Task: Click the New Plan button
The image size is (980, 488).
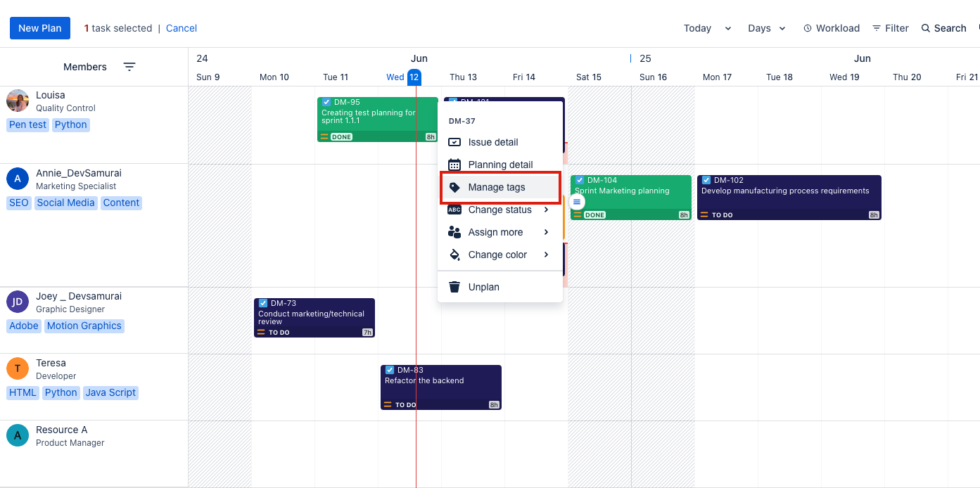Action: [40, 28]
